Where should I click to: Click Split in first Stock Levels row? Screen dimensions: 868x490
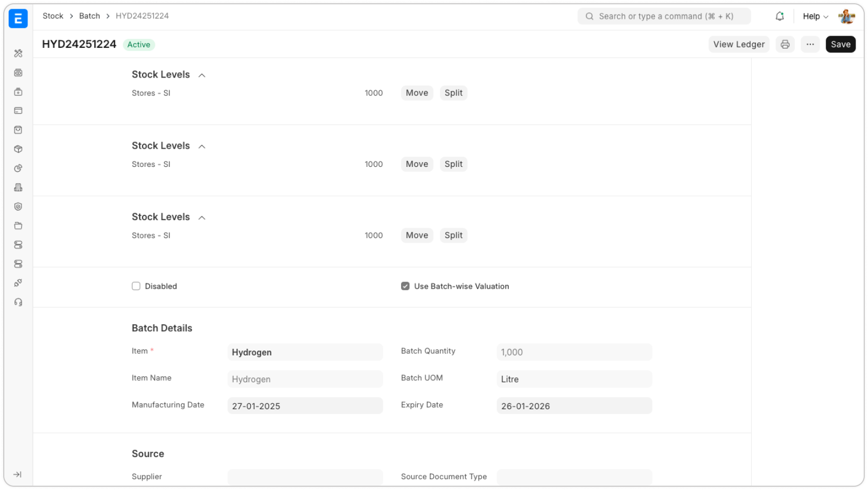pyautogui.click(x=453, y=93)
